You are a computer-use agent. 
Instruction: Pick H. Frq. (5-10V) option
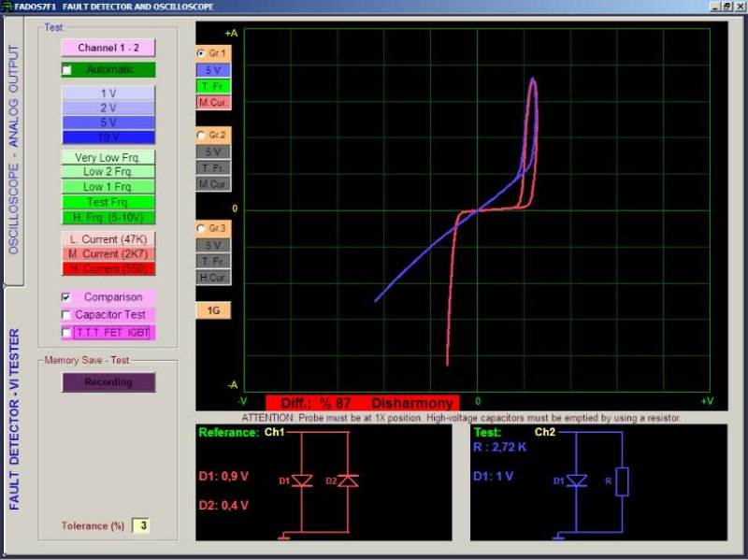click(108, 217)
